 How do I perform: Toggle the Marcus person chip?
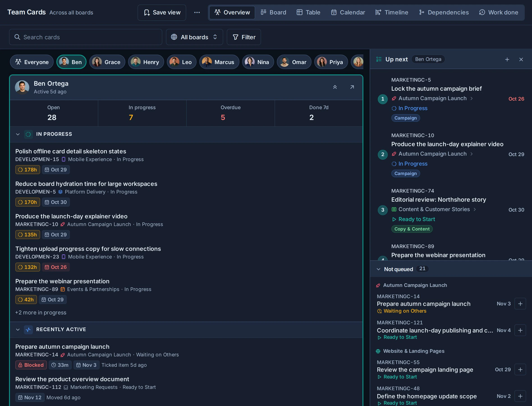(x=219, y=62)
